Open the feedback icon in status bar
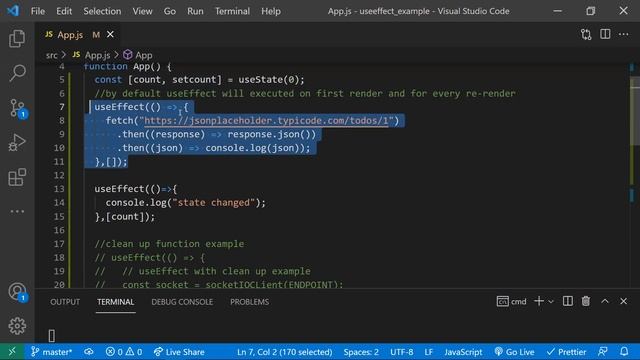 pos(602,351)
